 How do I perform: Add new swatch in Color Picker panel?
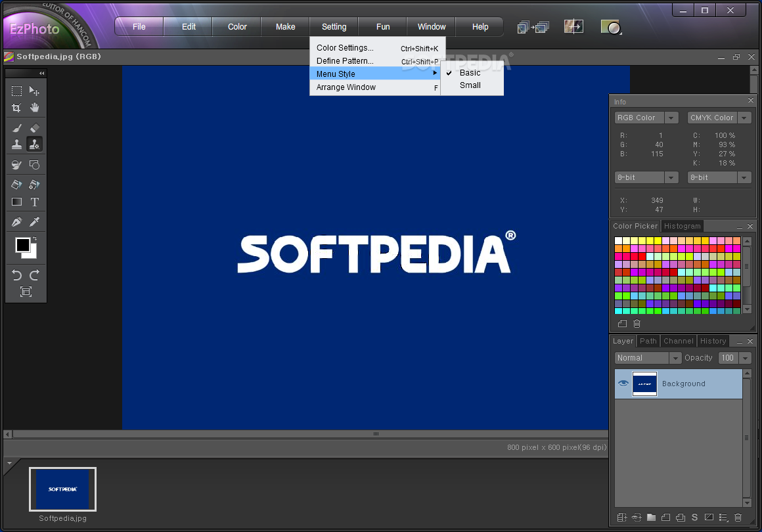[622, 323]
